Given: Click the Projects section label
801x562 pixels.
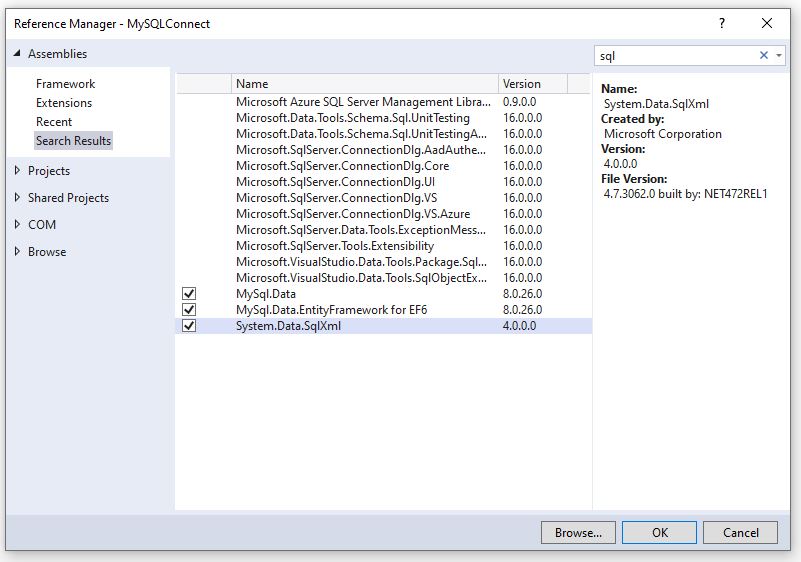Looking at the screenshot, I should click(x=49, y=171).
